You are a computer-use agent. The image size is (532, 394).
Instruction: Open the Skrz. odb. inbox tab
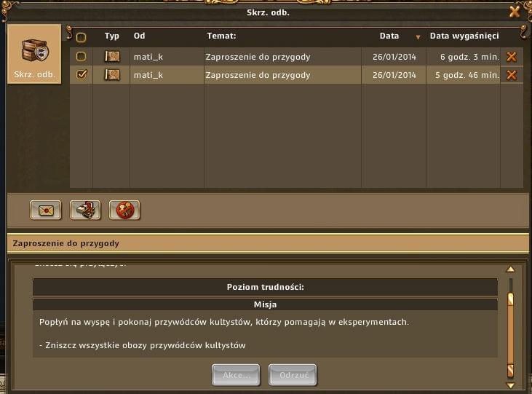coord(34,54)
